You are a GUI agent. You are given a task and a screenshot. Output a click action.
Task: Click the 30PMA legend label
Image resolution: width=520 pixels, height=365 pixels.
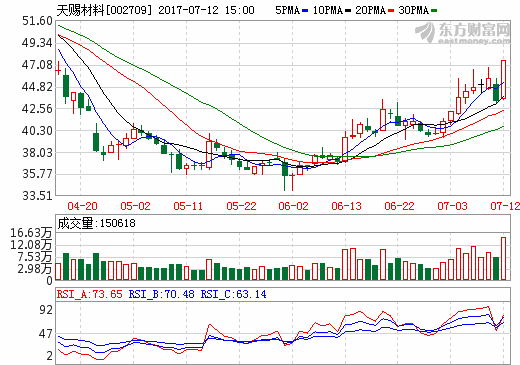click(x=413, y=10)
